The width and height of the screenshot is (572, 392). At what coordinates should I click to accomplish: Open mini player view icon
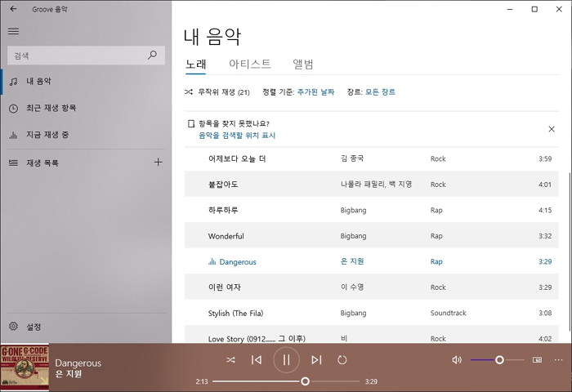tap(537, 360)
